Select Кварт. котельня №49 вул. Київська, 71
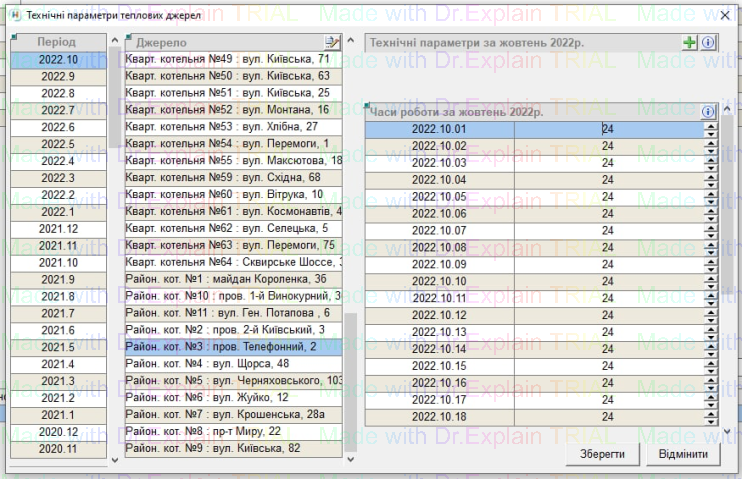The height and width of the screenshot is (479, 742). tap(232, 59)
